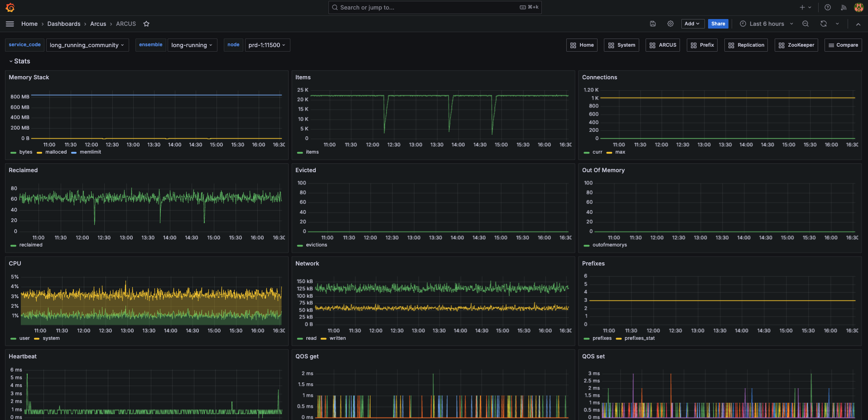This screenshot has width=868, height=420.
Task: Open the help question mark icon
Action: point(828,7)
